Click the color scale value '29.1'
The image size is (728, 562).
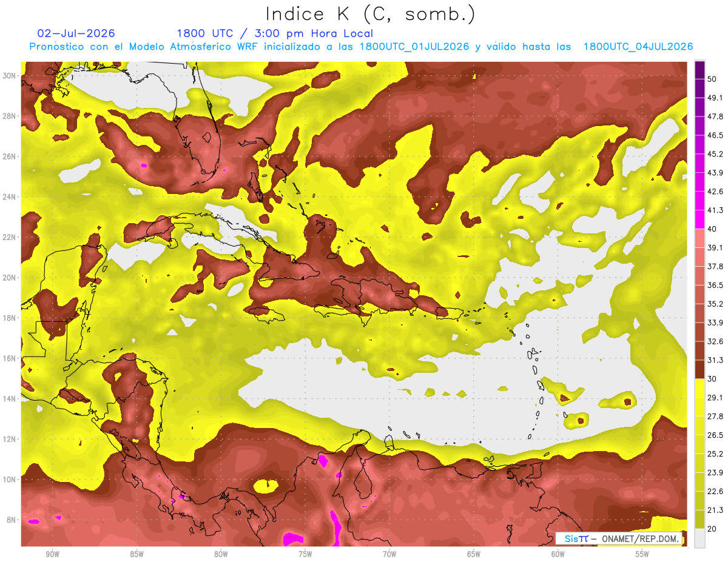[715, 398]
